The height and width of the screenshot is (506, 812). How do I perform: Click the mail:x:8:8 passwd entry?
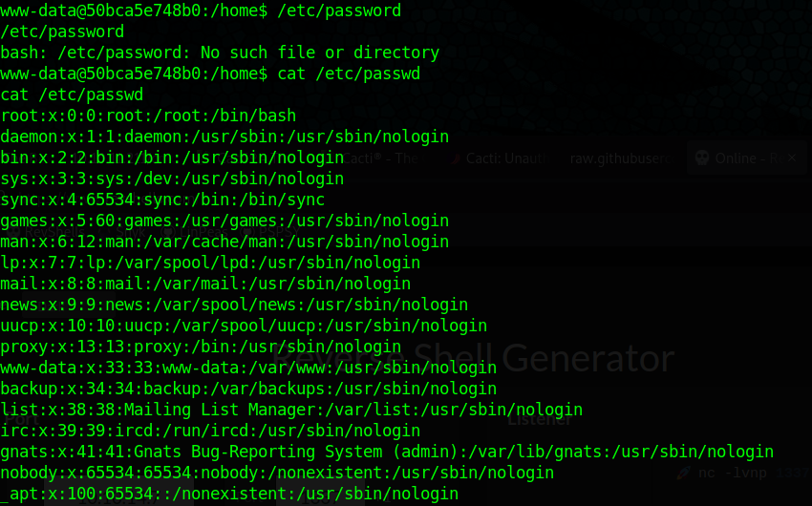click(205, 284)
